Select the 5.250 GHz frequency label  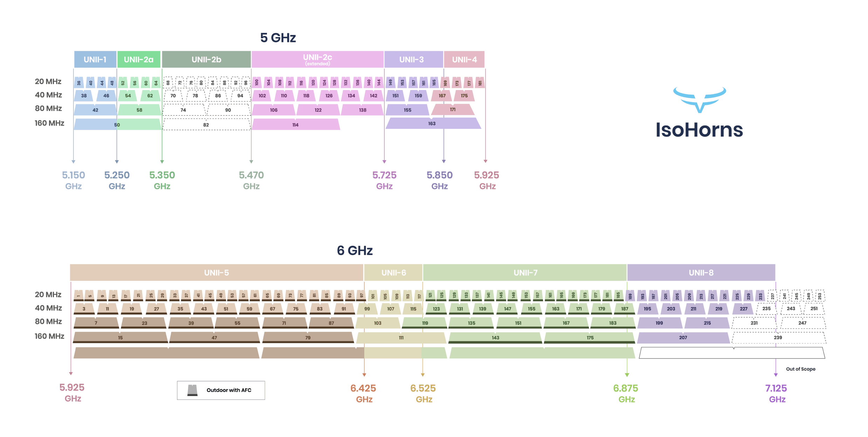pos(117,180)
